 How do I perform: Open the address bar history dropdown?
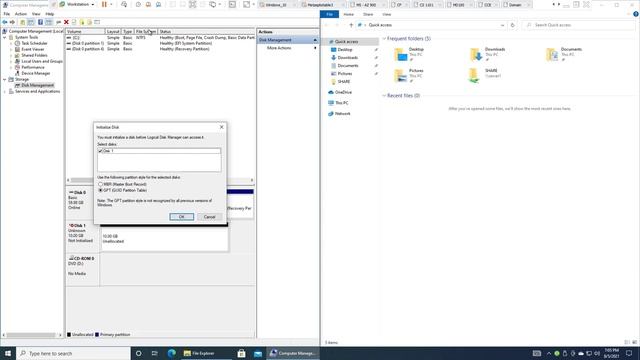(x=502, y=25)
